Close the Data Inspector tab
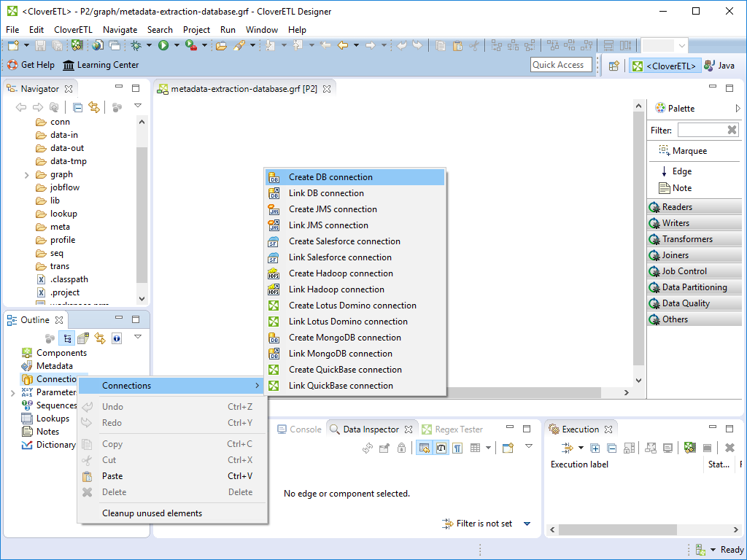Viewport: 747px width, 560px height. (409, 429)
